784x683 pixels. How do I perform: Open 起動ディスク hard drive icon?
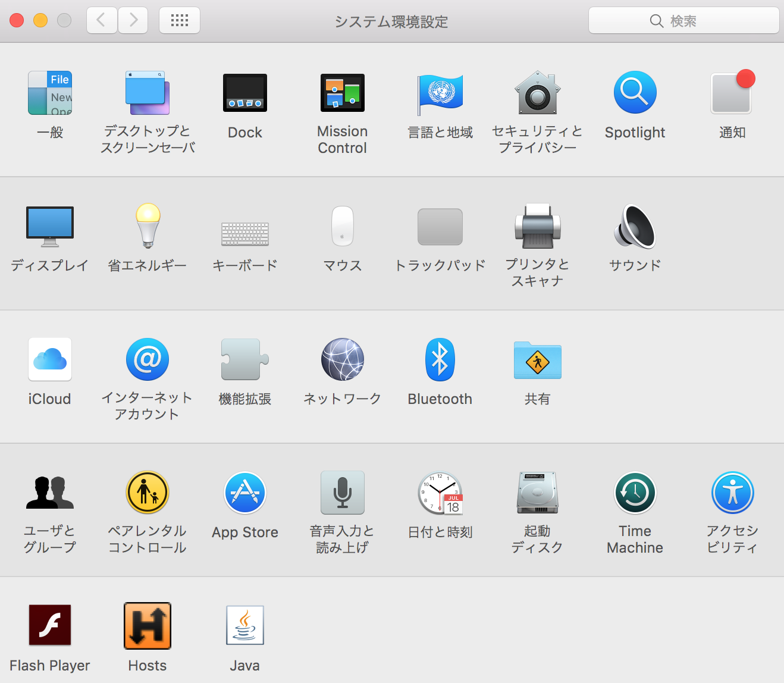pyautogui.click(x=538, y=493)
